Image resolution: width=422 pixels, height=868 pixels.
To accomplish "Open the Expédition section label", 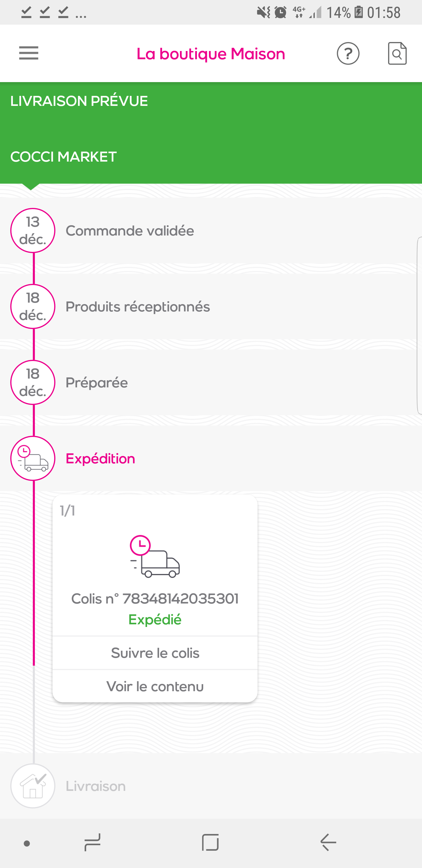I will point(100,459).
